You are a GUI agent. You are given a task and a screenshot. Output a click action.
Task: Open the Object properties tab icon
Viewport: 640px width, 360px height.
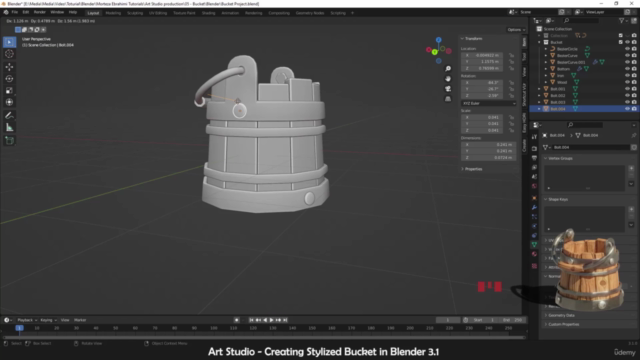(x=534, y=198)
